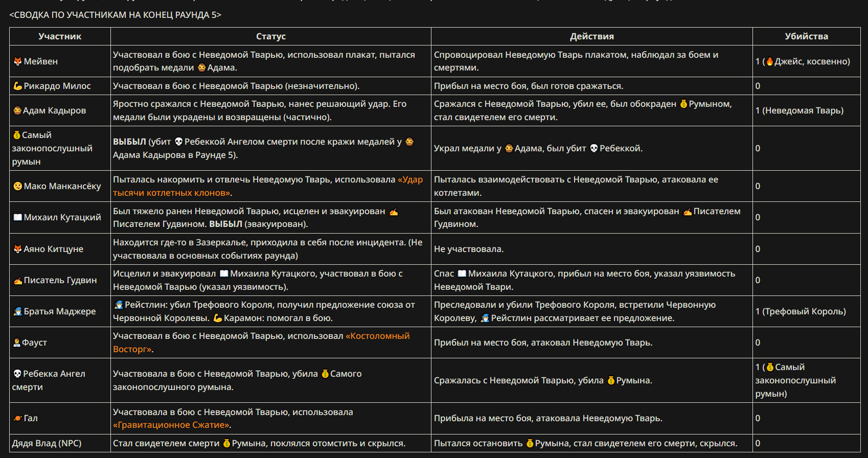Click the kills value 0 in Рикардо Милос row
This screenshot has height=458, width=868.
coord(758,86)
